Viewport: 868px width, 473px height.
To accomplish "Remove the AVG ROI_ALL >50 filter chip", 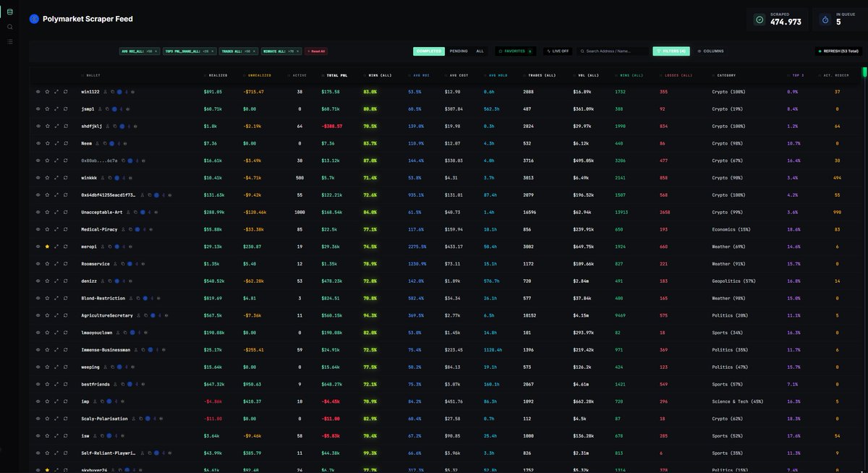I will 156,51.
